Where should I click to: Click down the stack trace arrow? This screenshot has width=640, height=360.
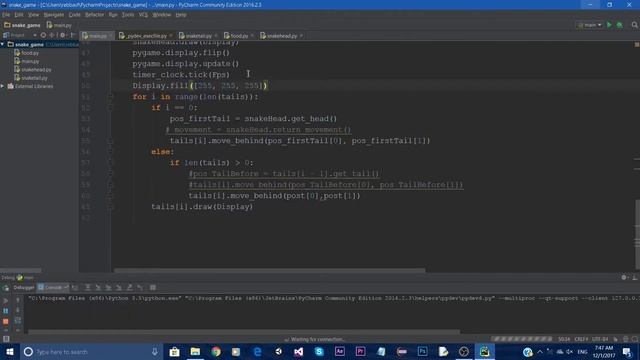click(18, 310)
